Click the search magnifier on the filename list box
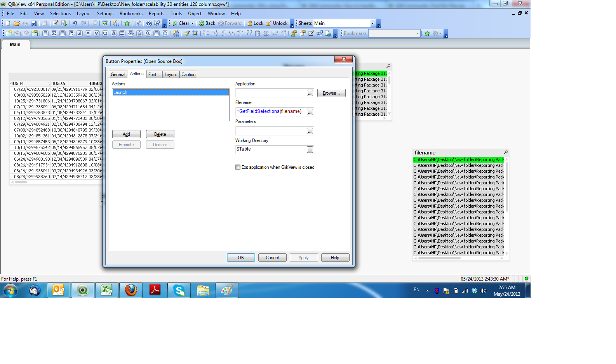This screenshot has height=364, width=616. (506, 153)
